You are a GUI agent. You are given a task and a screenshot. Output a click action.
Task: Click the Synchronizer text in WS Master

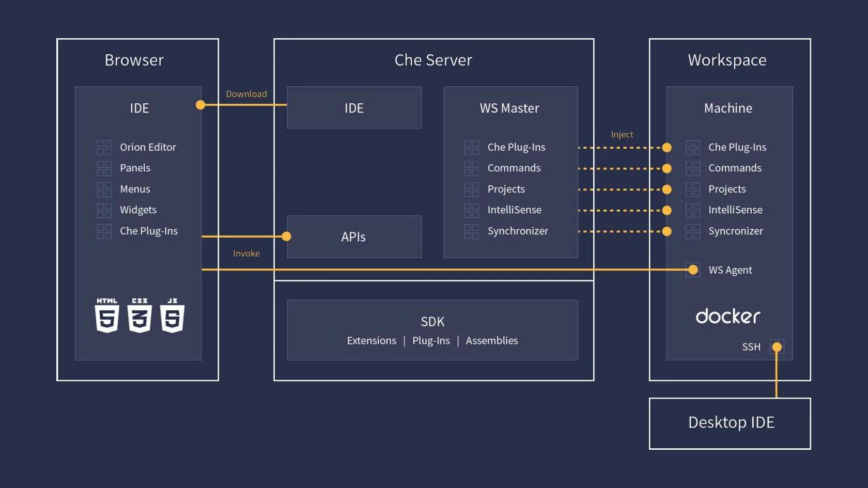point(518,231)
